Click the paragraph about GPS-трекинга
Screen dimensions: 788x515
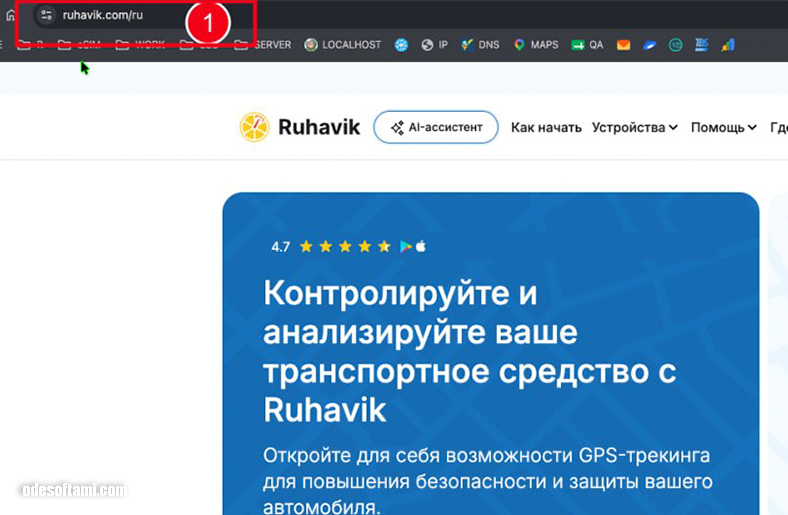pyautogui.click(x=487, y=481)
